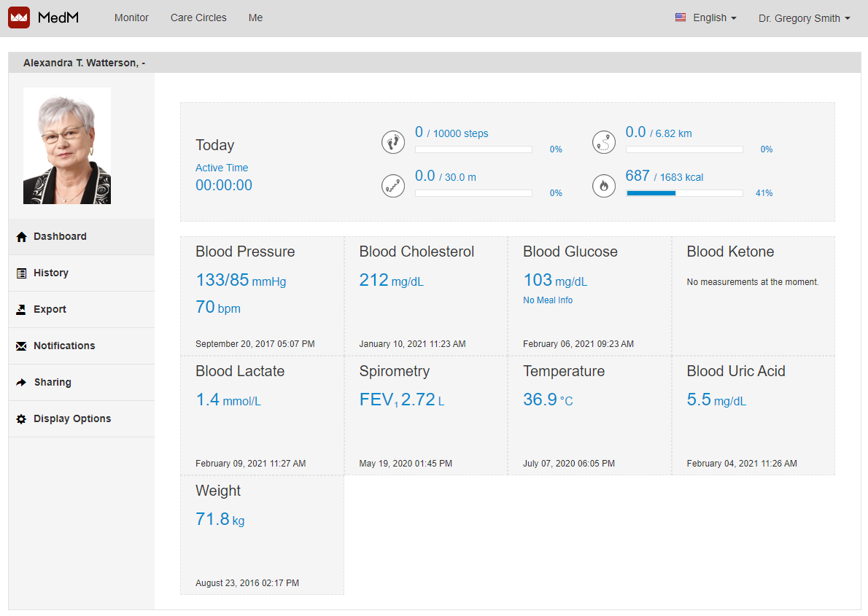868x616 pixels.
Task: Click the MedM logo icon
Action: 19,17
